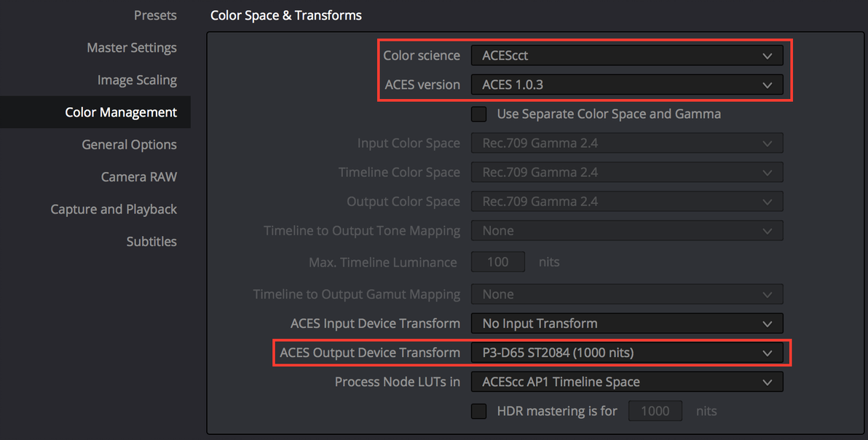Enable Use Separate Color Space and Gamma
868x440 pixels.
point(479,114)
